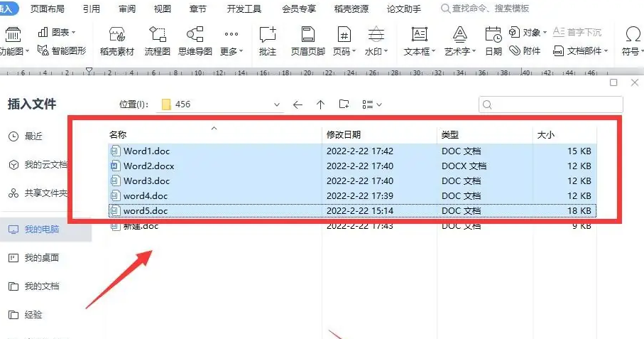The height and width of the screenshot is (339, 644).
Task: Open the 文档部件 document parts dropdown
Action: (x=580, y=51)
